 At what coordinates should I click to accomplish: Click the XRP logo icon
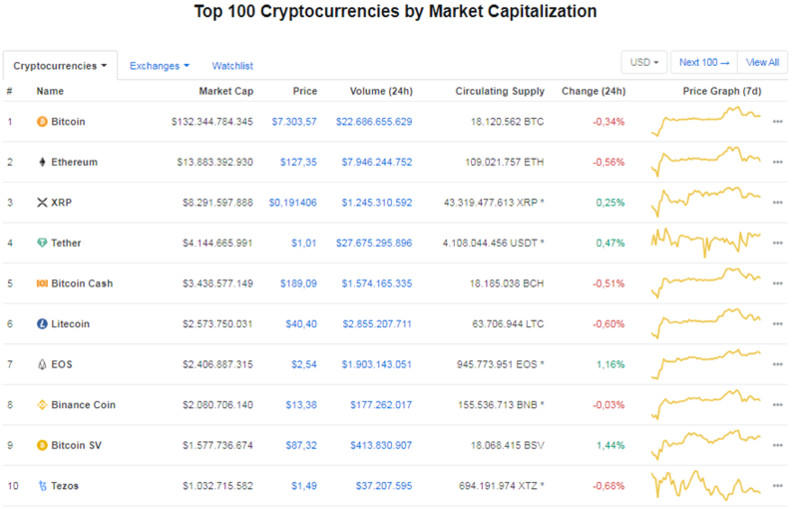coord(42,202)
